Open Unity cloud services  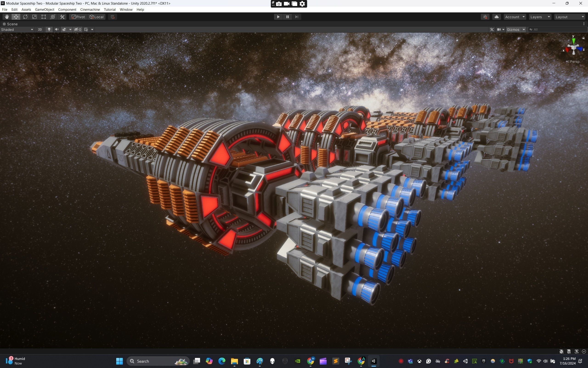pyautogui.click(x=497, y=17)
